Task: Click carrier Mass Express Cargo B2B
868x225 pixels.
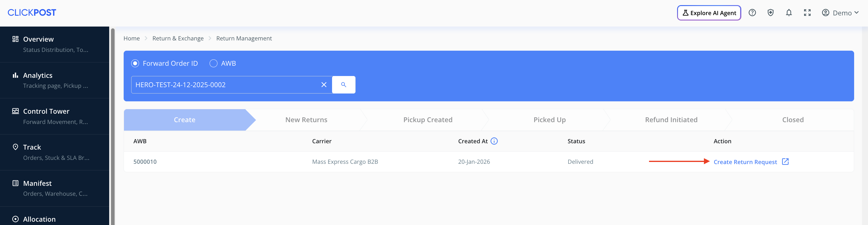Action: 345,162
